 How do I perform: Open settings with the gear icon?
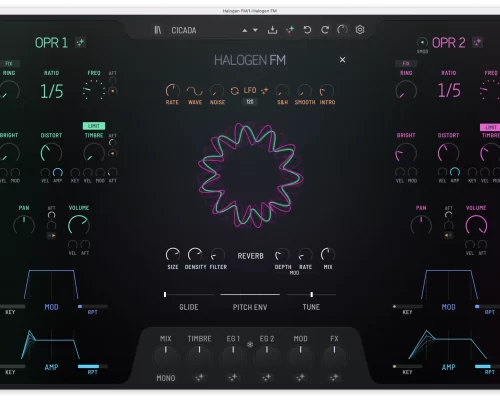tap(360, 30)
